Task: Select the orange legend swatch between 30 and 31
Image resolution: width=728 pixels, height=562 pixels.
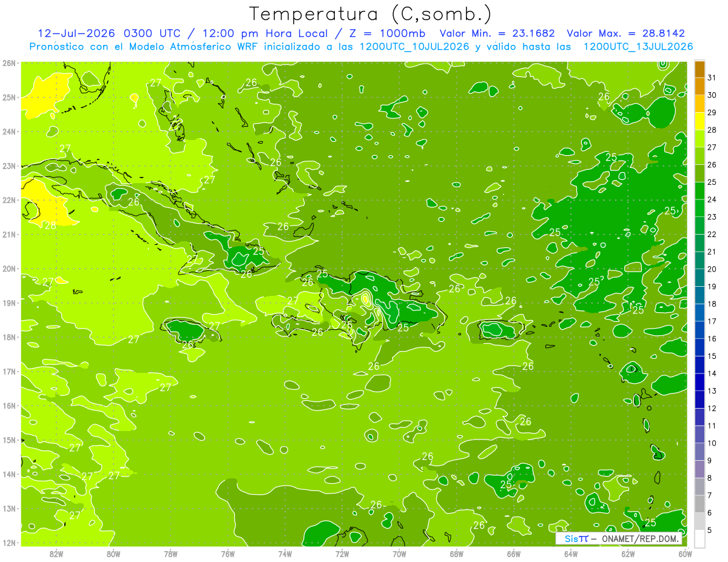Action: [x=699, y=87]
